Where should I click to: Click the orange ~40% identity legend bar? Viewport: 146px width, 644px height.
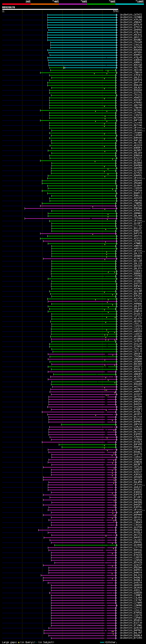[x=45, y=4]
